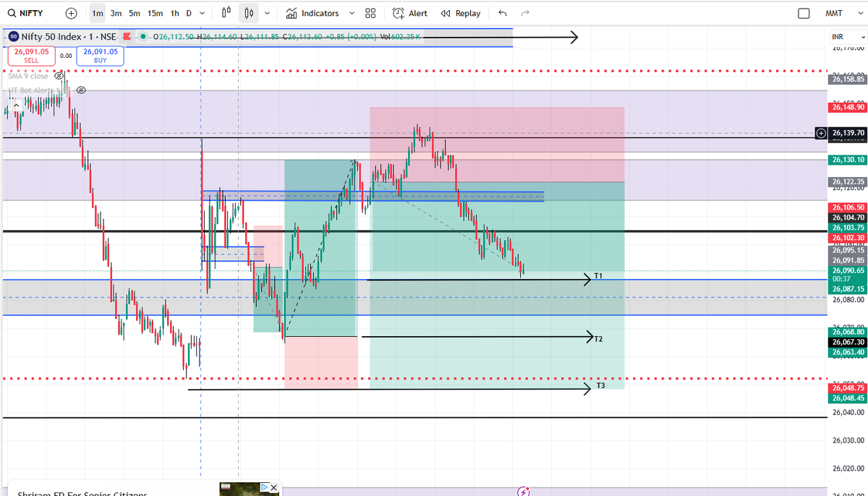Open the indicator templates grid icon

(370, 13)
